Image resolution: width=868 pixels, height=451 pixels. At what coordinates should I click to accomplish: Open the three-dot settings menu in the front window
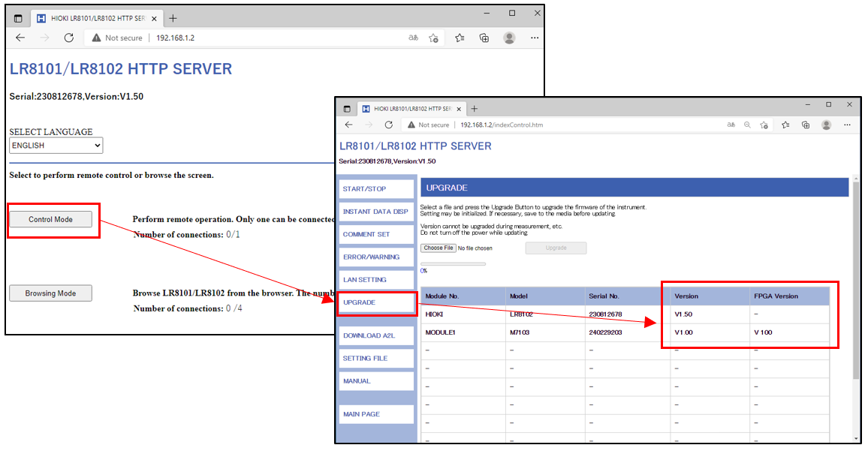click(x=847, y=125)
